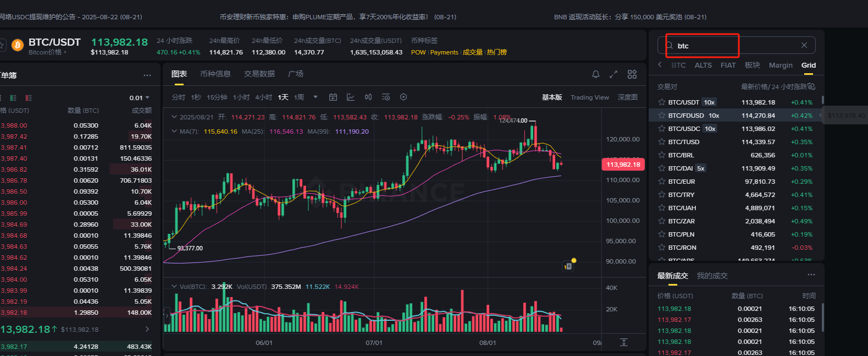
Task: Toggle auto-scale icon at chart bottom right
Action: 624,342
